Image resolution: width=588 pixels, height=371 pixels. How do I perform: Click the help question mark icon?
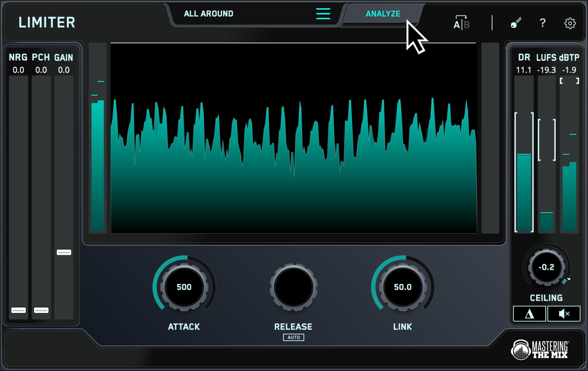[x=543, y=21]
